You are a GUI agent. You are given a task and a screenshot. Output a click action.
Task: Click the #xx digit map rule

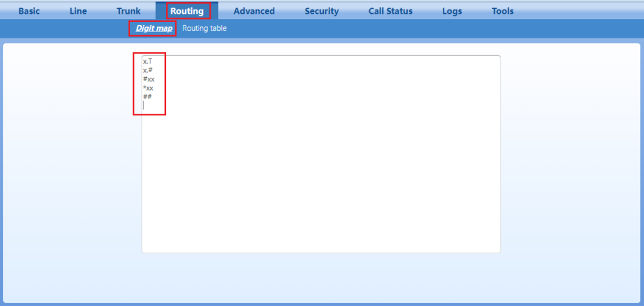pyautogui.click(x=148, y=79)
